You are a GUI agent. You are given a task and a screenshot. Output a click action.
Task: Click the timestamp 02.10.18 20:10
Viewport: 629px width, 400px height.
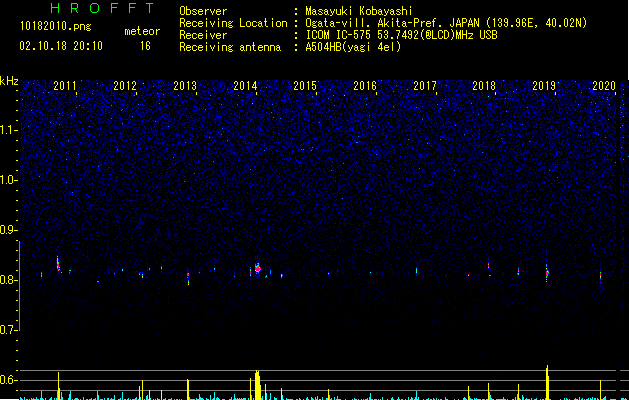61,46
